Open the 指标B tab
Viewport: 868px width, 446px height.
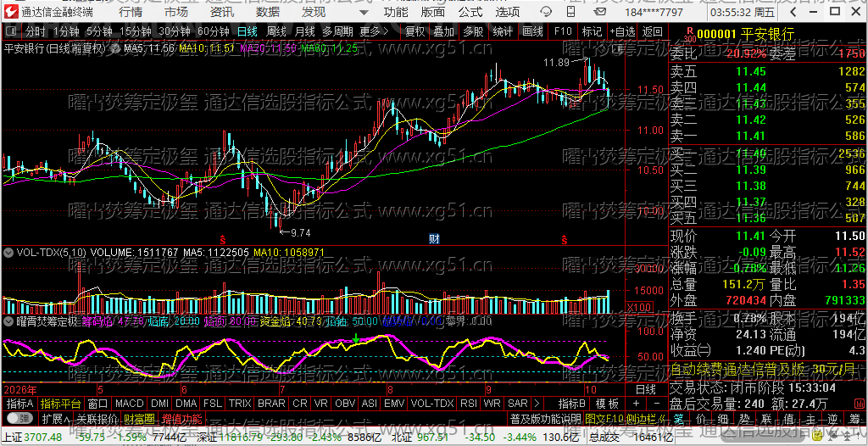click(x=572, y=404)
